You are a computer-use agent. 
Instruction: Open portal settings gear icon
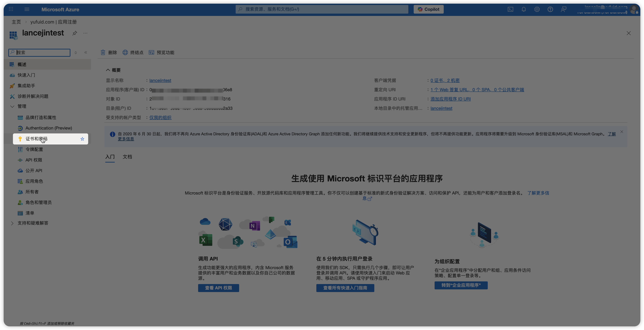[537, 9]
